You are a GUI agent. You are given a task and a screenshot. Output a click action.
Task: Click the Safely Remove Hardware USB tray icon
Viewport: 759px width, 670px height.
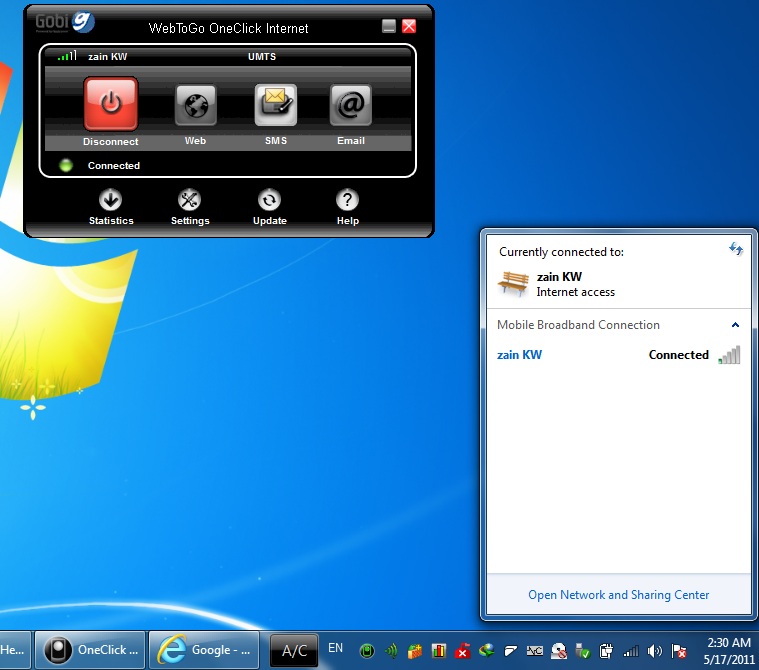(x=582, y=651)
